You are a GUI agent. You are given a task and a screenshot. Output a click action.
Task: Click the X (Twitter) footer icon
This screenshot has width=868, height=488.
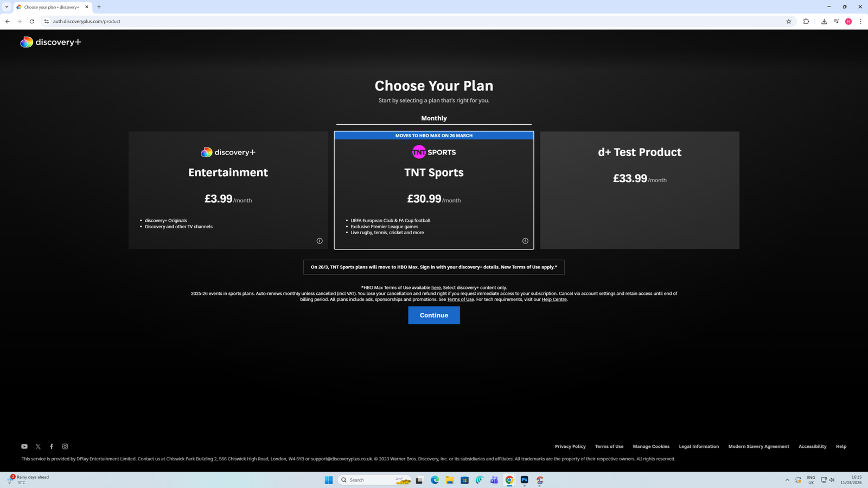(37, 446)
